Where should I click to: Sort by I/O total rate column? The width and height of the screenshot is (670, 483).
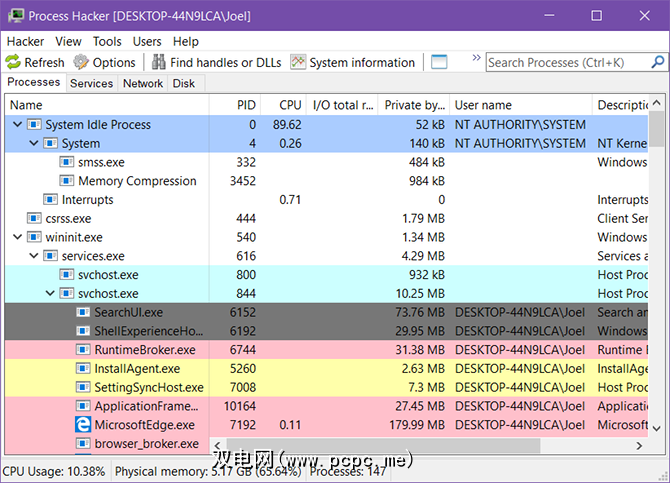[343, 105]
